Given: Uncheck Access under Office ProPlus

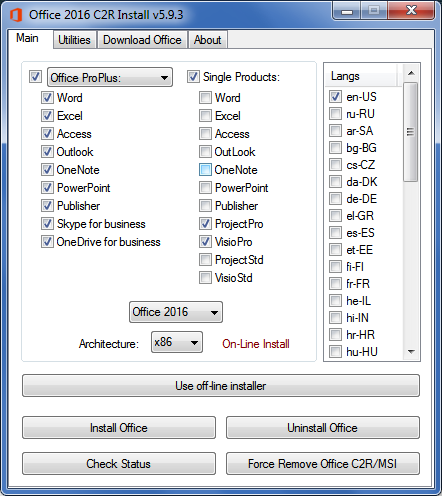Looking at the screenshot, I should click(47, 134).
